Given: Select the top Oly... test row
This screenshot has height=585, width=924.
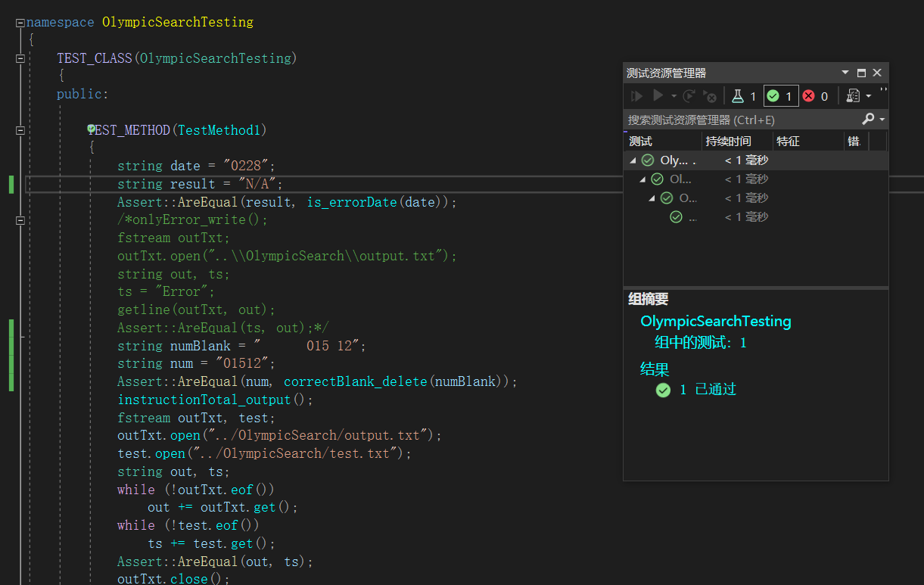Looking at the screenshot, I should coord(755,160).
